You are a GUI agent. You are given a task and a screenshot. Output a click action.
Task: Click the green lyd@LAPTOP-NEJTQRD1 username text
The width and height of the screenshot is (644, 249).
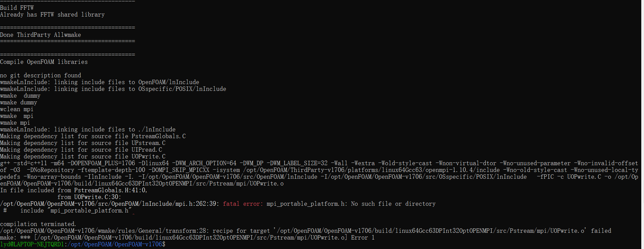(x=32, y=244)
